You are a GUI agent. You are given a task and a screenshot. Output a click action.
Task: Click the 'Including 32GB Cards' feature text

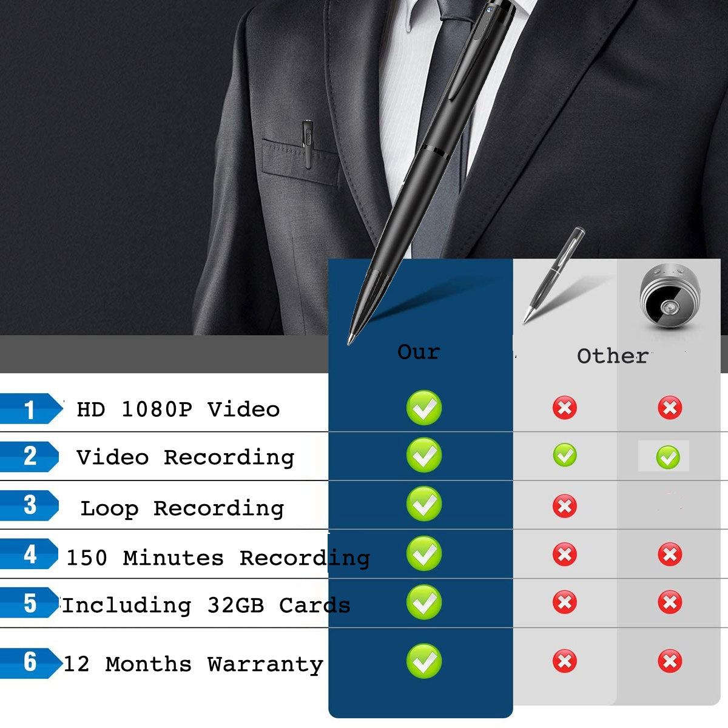206,605
